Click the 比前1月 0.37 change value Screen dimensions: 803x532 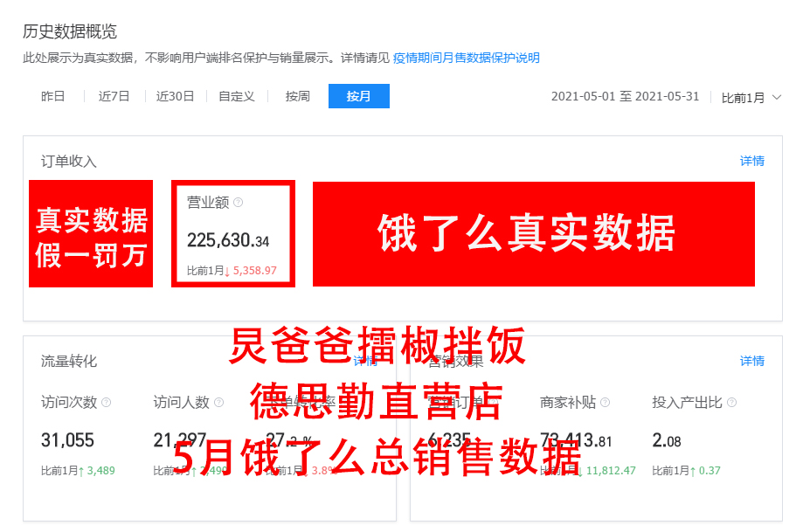pyautogui.click(x=686, y=471)
